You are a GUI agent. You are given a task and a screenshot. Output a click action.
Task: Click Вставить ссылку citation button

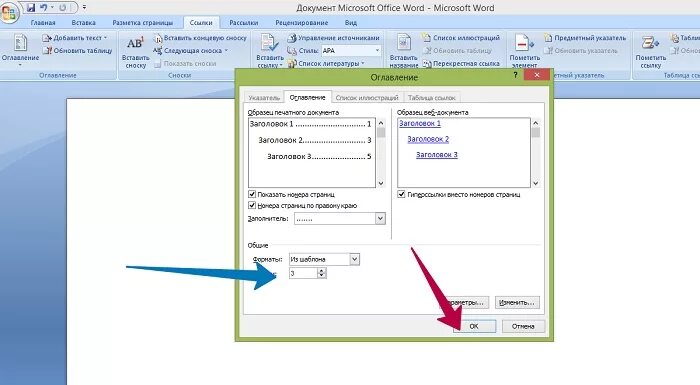point(270,52)
